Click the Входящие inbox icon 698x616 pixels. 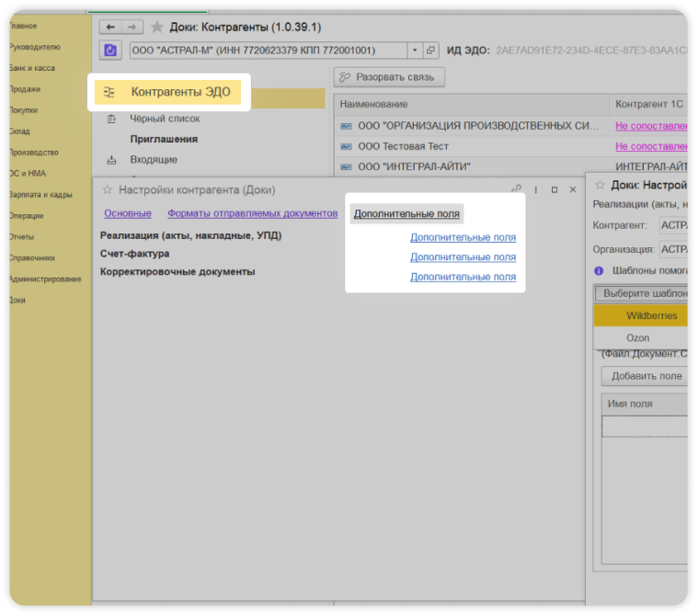(x=111, y=160)
